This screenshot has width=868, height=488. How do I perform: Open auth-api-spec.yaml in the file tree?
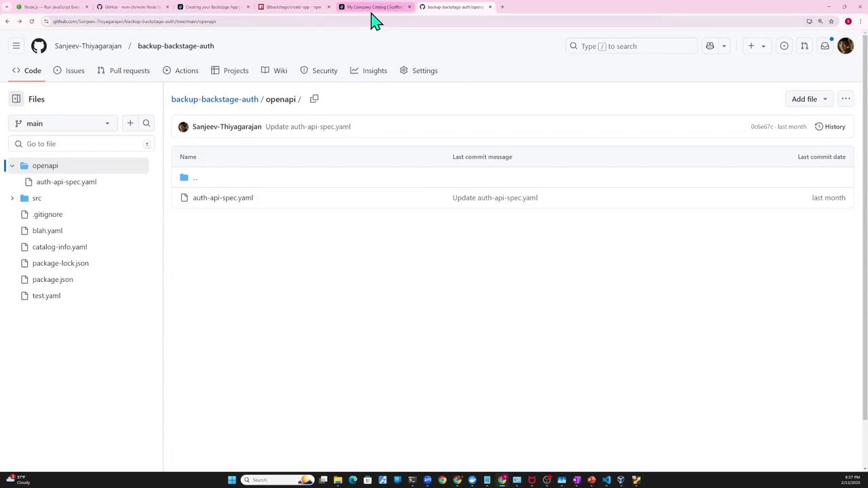66,182
